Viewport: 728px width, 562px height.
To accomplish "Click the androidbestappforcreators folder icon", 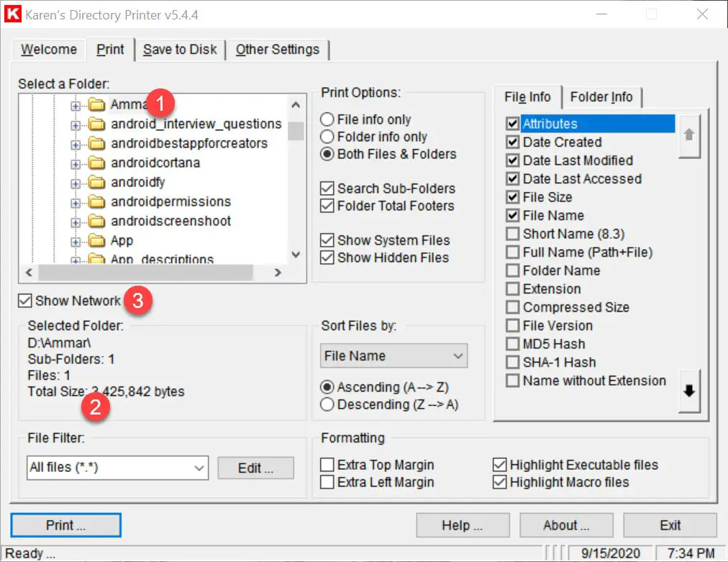I will (x=96, y=143).
